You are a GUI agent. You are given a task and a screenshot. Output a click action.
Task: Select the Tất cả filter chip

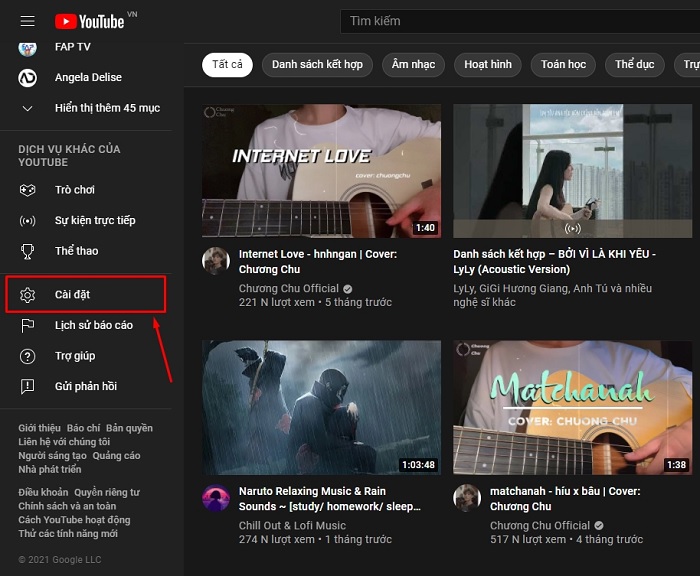pyautogui.click(x=227, y=65)
